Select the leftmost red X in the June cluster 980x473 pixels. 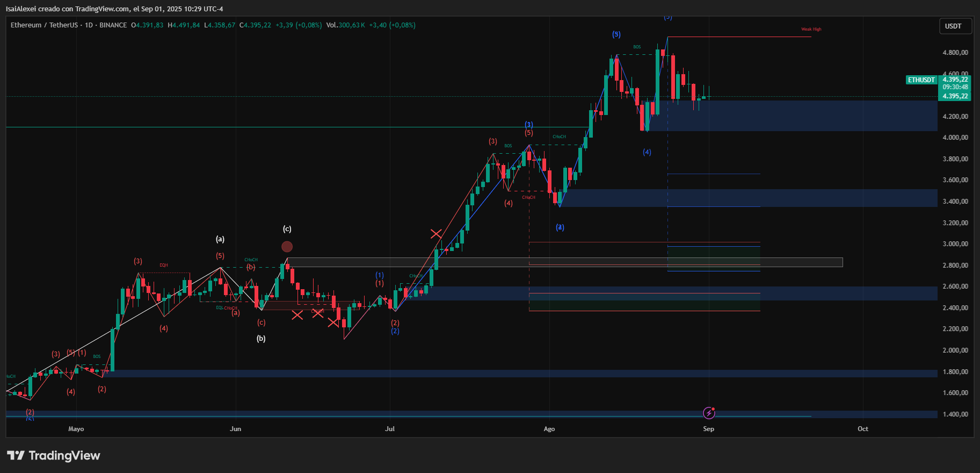coord(297,315)
